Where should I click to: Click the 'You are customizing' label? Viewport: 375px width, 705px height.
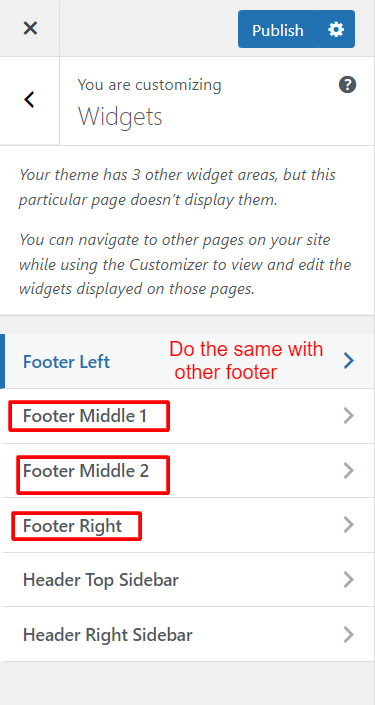click(149, 85)
